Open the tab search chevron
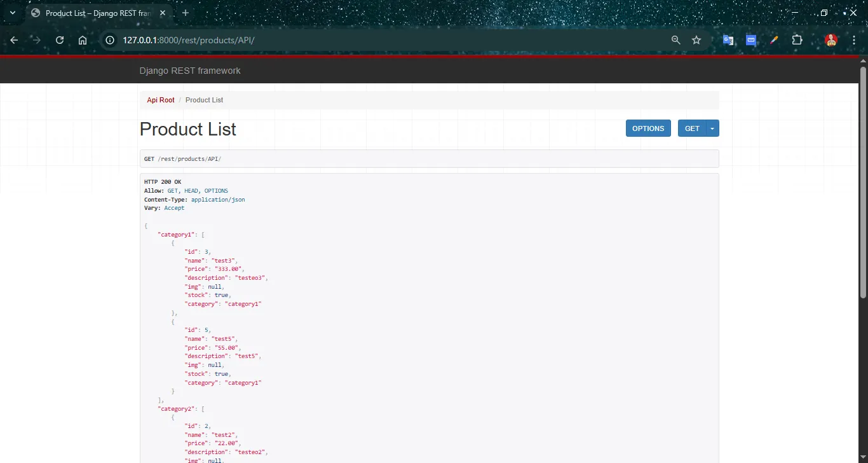868x463 pixels. coord(11,13)
